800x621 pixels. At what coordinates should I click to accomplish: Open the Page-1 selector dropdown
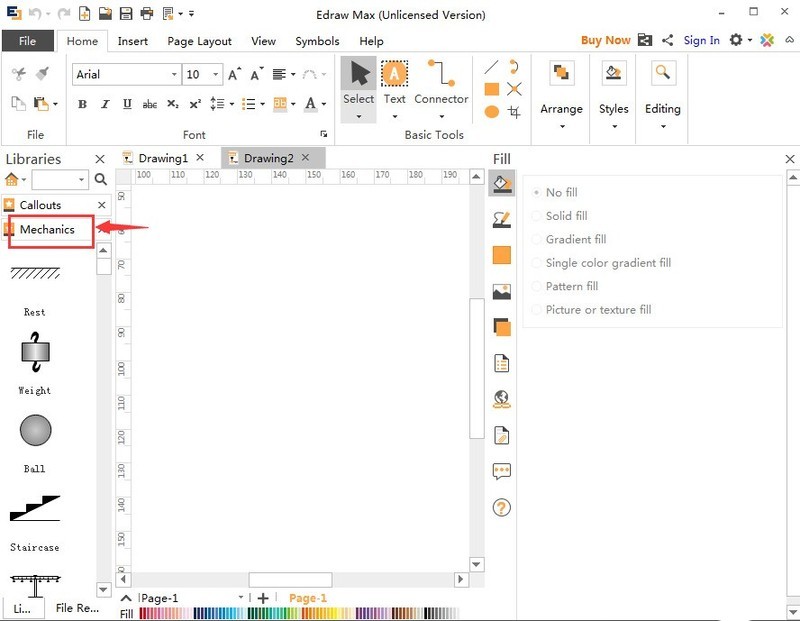240,597
